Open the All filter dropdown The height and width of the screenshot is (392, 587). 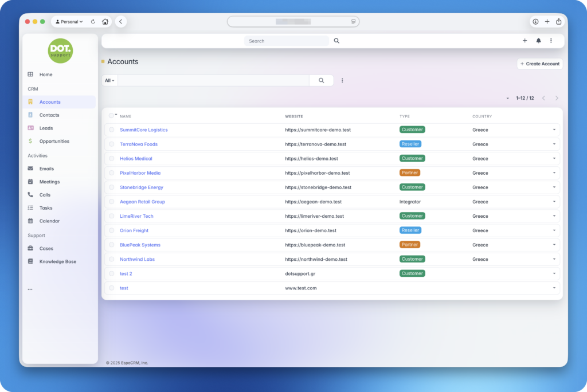pos(109,80)
